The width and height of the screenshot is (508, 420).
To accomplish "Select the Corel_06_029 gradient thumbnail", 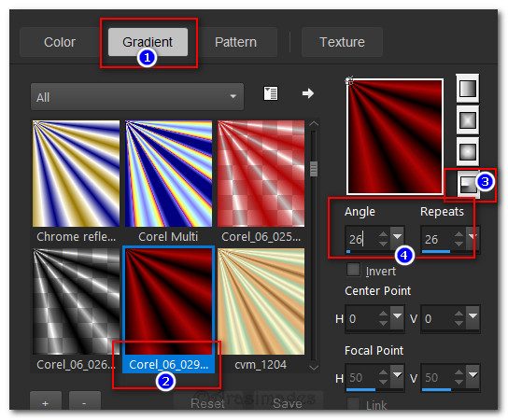I will tap(168, 301).
